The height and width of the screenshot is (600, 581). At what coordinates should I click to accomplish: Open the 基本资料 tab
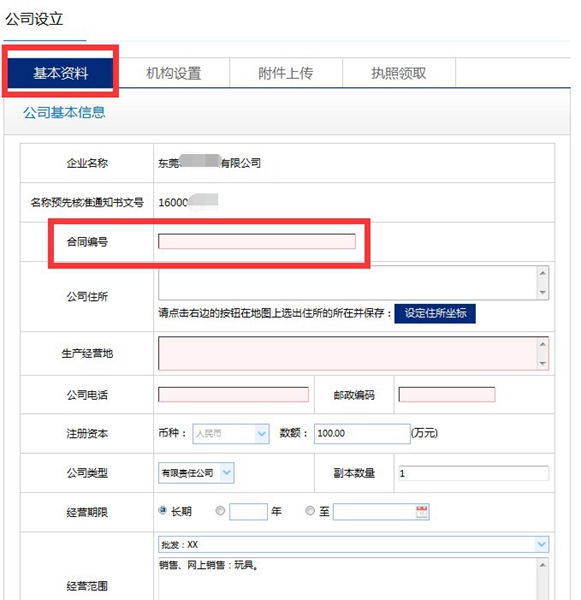(x=60, y=73)
